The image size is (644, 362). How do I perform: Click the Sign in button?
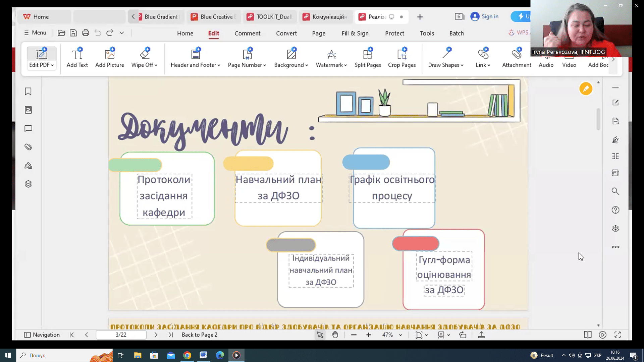[485, 16]
